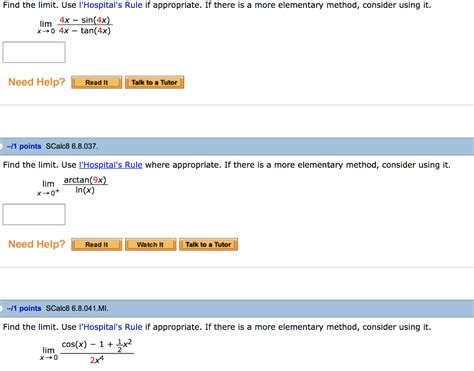Screen dimensions: 474x371
Task: Open l'Hospital's Rule link in cos(x) problem
Action: click(111, 327)
